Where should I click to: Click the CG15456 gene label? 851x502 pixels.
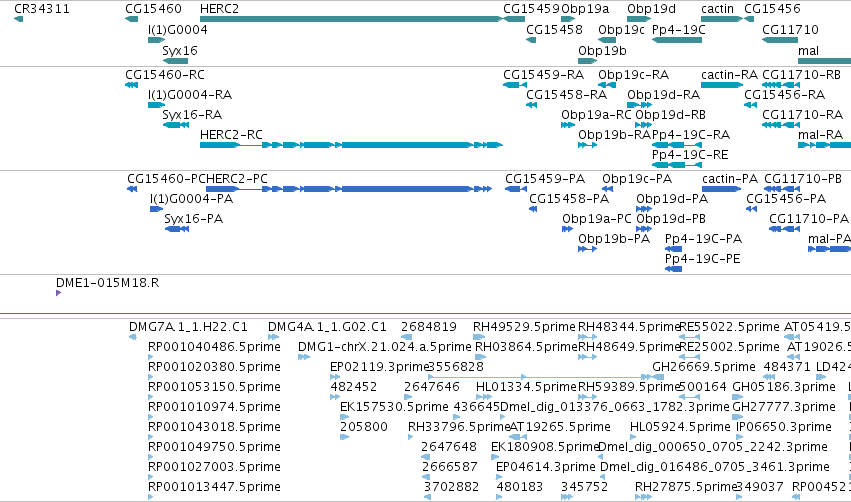click(x=772, y=9)
